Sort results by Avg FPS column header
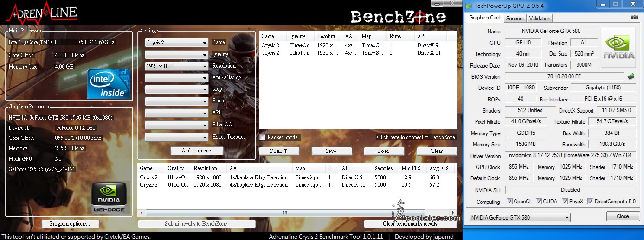The width and height of the screenshot is (644, 240). 441,168
